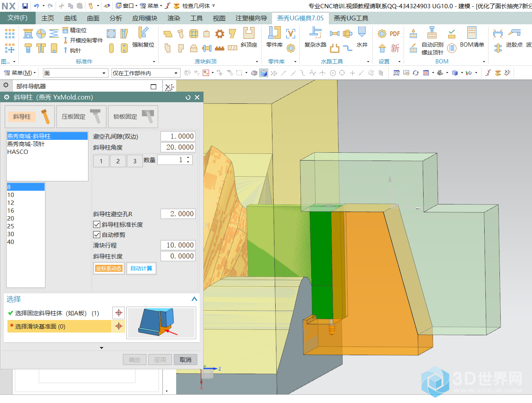This screenshot has width=532, height=403.
Task: Click the PDF export icon
Action: (395, 34)
